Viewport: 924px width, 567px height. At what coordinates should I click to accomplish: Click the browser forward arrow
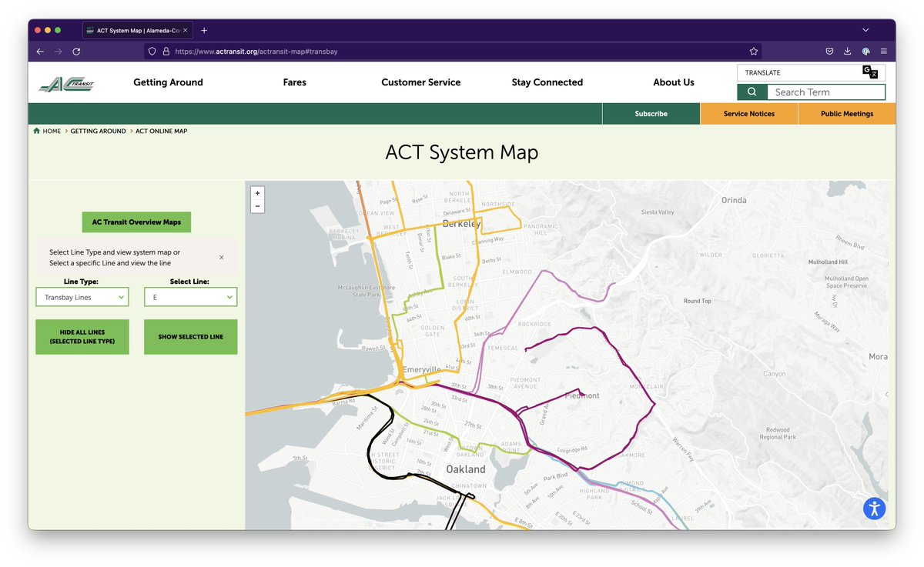pyautogui.click(x=58, y=52)
